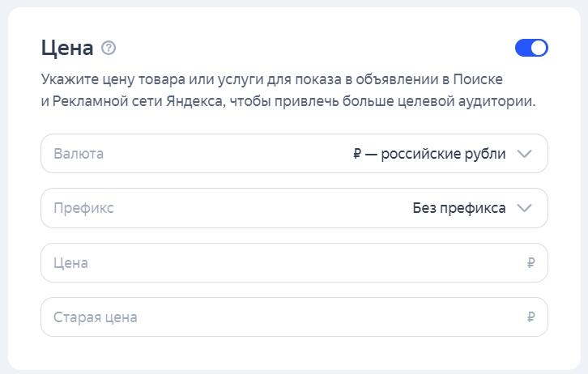The image size is (588, 374).
Task: Click the Префикс field label
Action: (x=83, y=208)
